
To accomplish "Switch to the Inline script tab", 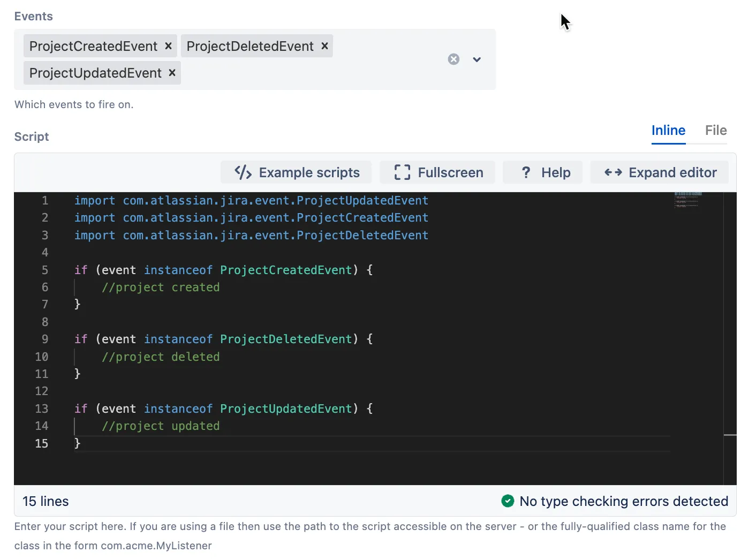I will click(668, 131).
